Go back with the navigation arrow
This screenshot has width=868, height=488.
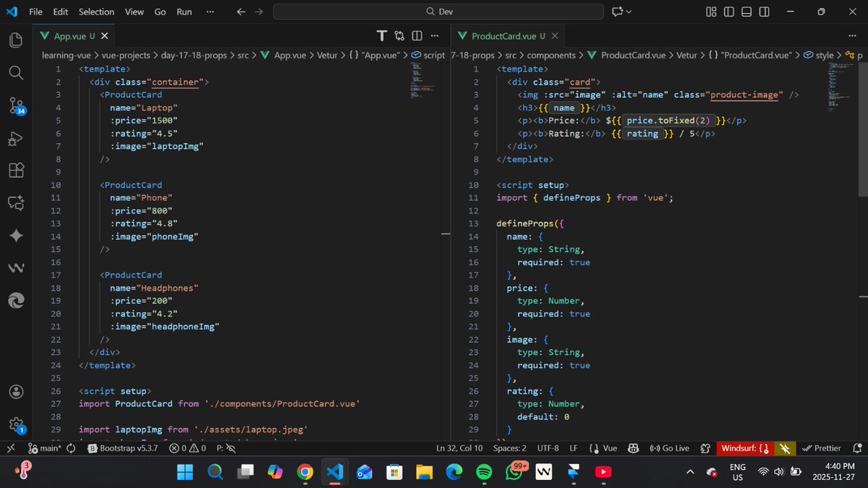pyautogui.click(x=242, y=12)
